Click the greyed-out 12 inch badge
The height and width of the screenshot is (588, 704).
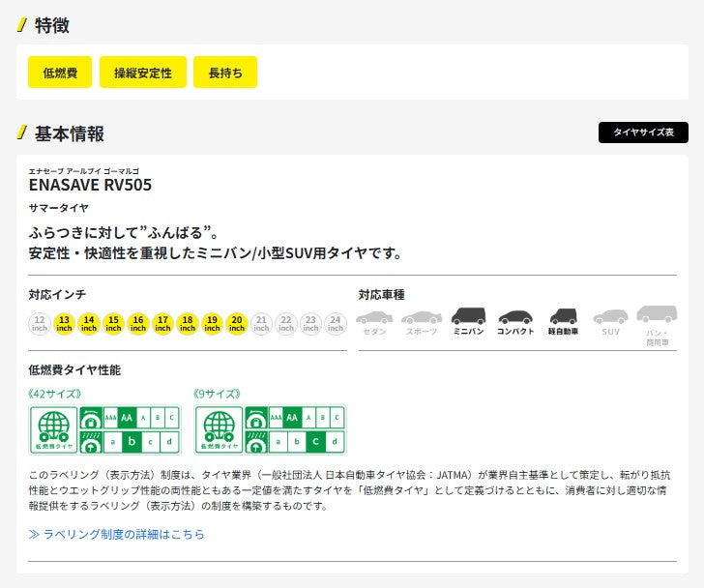40,324
